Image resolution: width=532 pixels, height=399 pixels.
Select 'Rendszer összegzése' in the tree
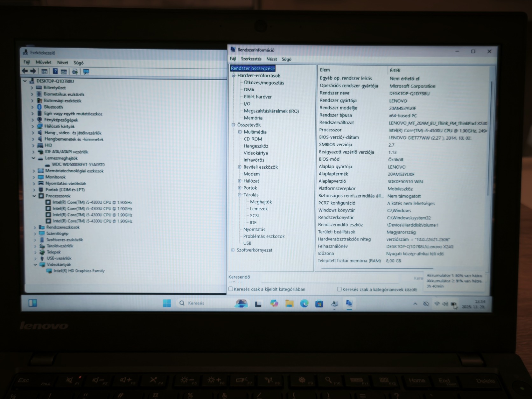(253, 68)
